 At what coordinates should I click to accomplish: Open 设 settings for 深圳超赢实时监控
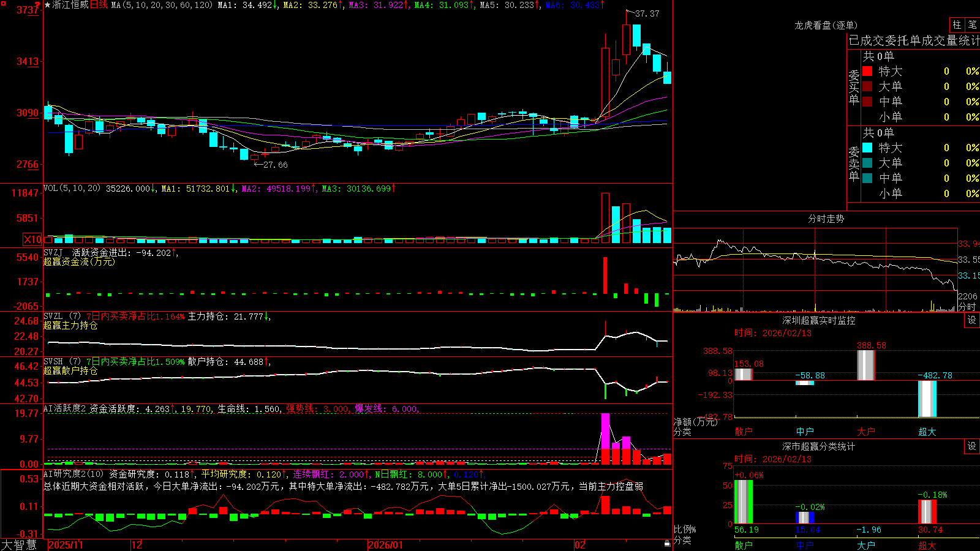971,320
